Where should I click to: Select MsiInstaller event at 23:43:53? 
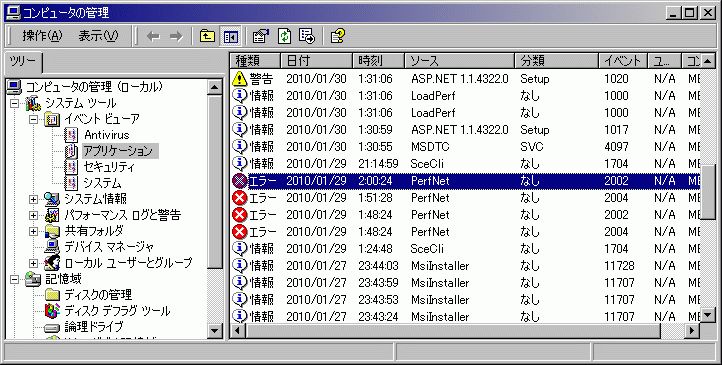pyautogui.click(x=465, y=300)
